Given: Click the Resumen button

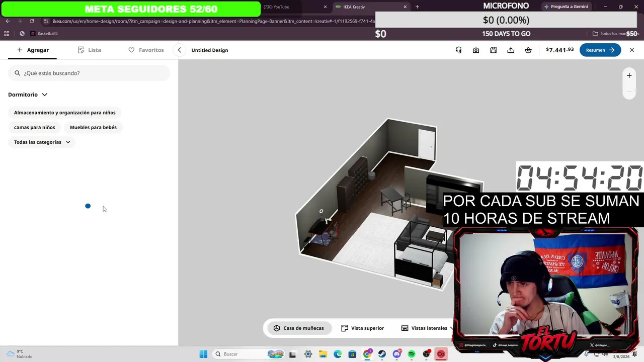Looking at the screenshot, I should pyautogui.click(x=600, y=50).
